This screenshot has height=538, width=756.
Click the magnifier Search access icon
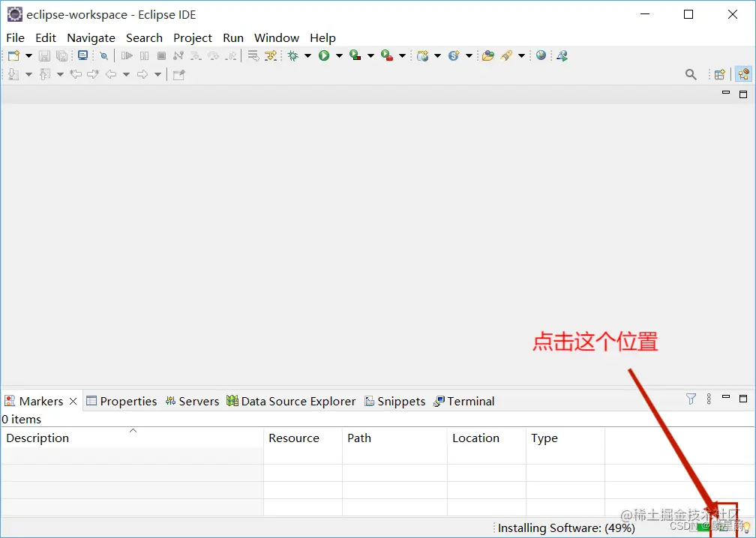[x=691, y=75]
